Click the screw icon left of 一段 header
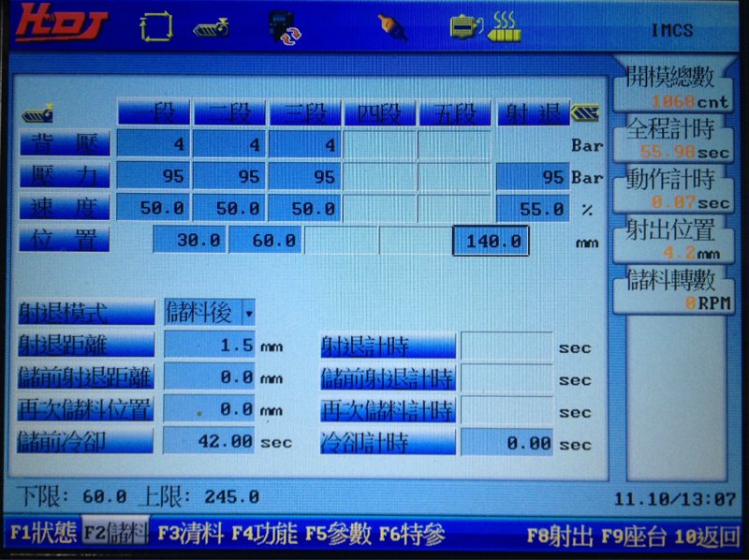Image resolution: width=749 pixels, height=560 pixels. tap(37, 113)
